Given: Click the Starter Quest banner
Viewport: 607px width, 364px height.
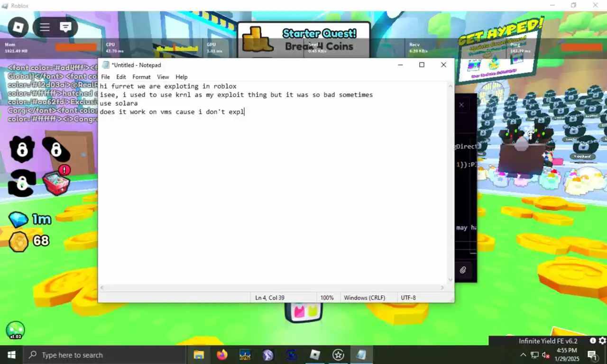Looking at the screenshot, I should [x=303, y=40].
